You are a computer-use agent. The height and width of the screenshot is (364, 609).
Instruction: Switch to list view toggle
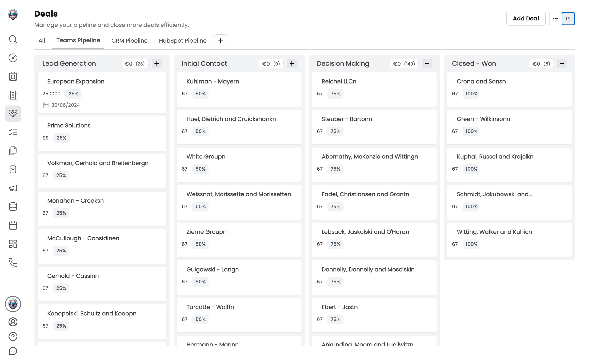555,19
